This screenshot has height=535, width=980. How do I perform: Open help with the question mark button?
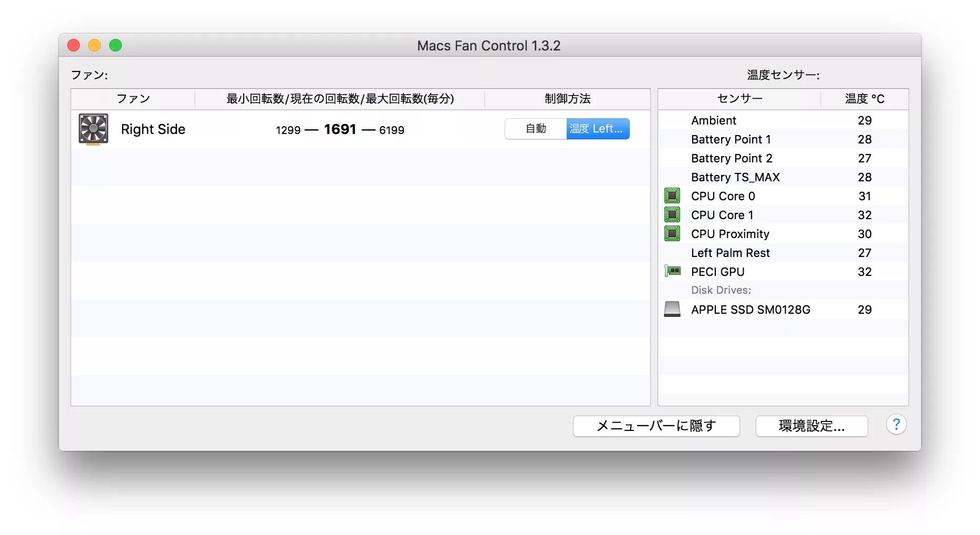click(x=896, y=425)
